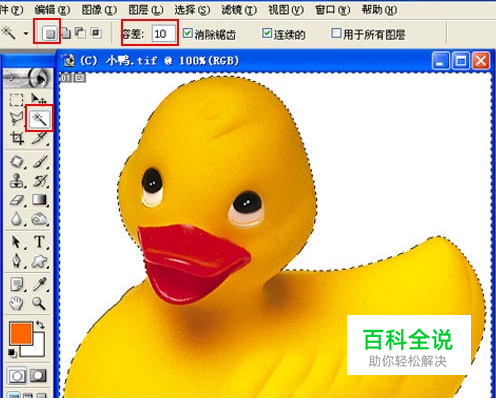Image resolution: width=496 pixels, height=400 pixels.
Task: Choose Subtract from Selection mode
Action: (80, 33)
